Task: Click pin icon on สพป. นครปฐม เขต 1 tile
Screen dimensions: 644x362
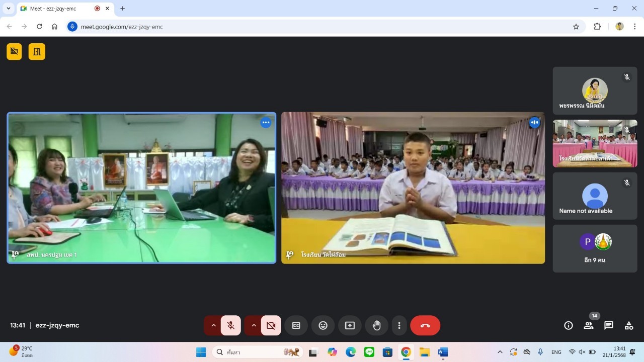Action: click(x=15, y=255)
